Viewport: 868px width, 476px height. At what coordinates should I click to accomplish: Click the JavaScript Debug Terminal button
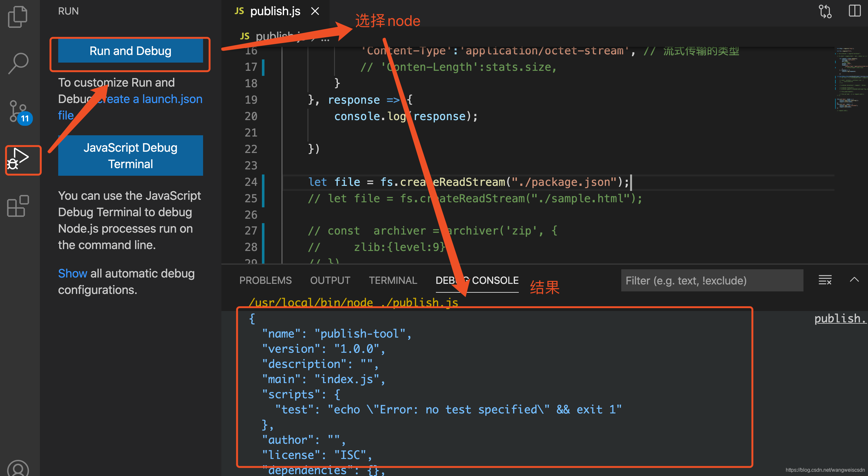[x=130, y=156]
